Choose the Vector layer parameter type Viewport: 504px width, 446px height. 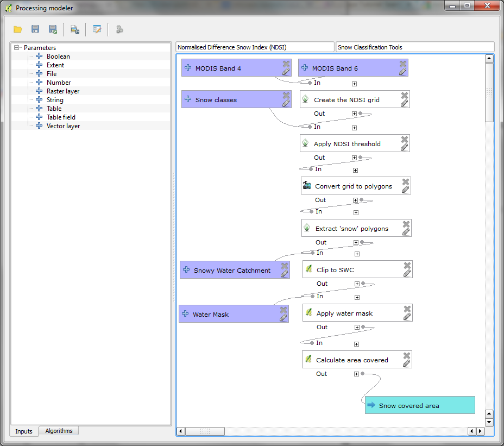[x=63, y=126]
